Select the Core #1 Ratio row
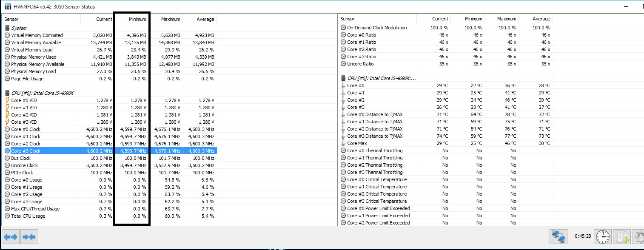The width and height of the screenshot is (644, 250). [446, 42]
